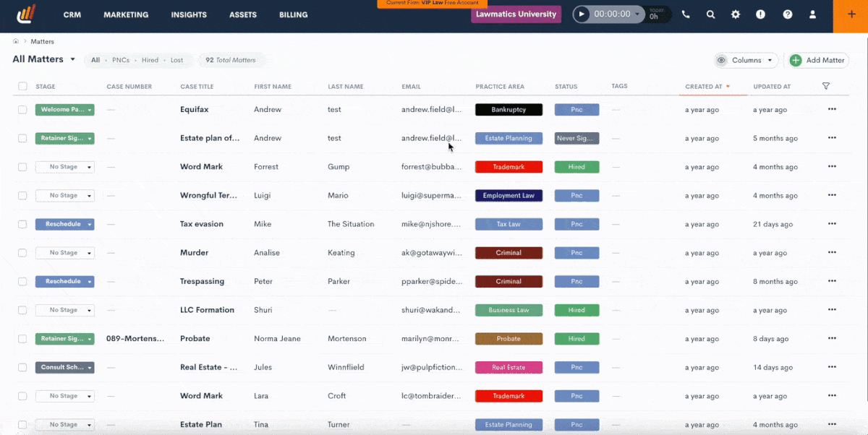Open the Assets menu
Image resolution: width=868 pixels, height=435 pixels.
243,14
